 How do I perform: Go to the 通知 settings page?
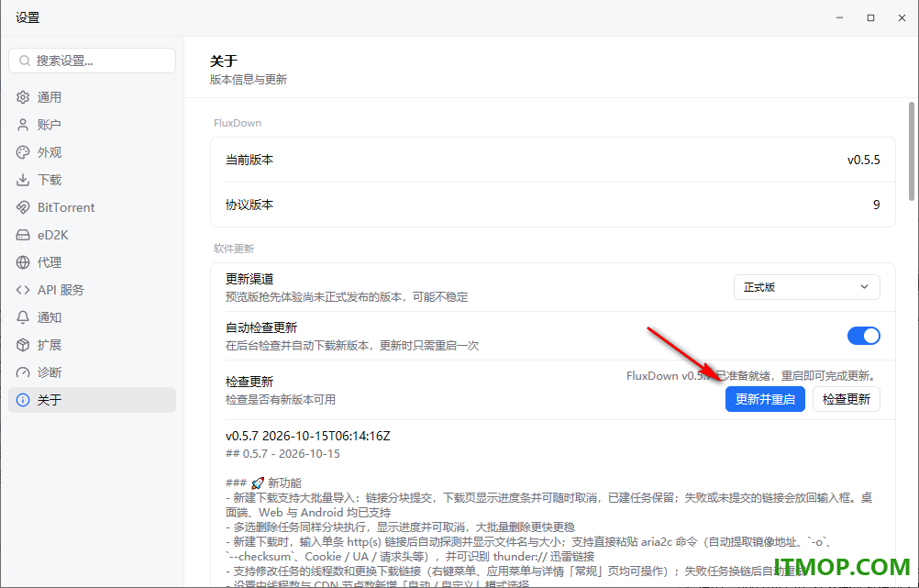(92, 317)
